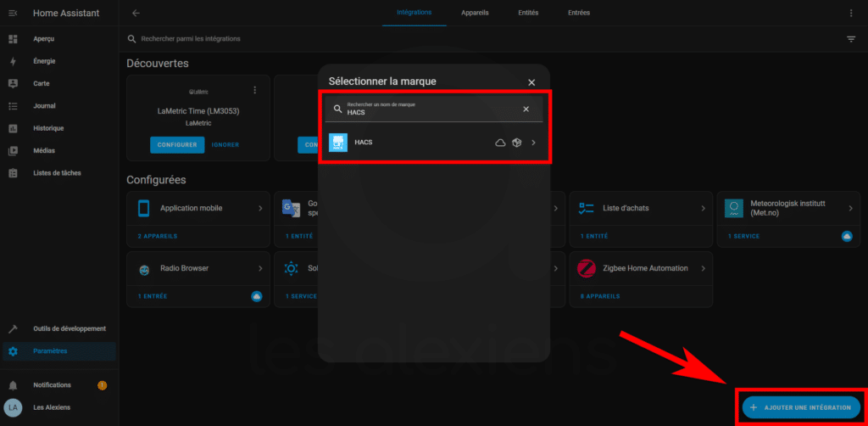Open 1 entrée link under Radio Browser
Screen dimensions: 868x426
[x=153, y=296]
